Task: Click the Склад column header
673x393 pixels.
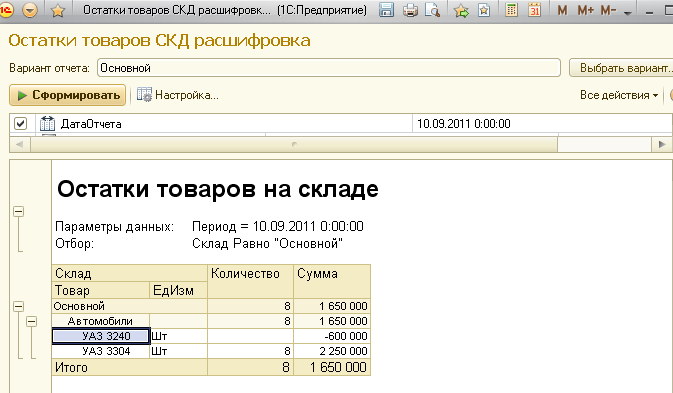Action: pyautogui.click(x=130, y=273)
